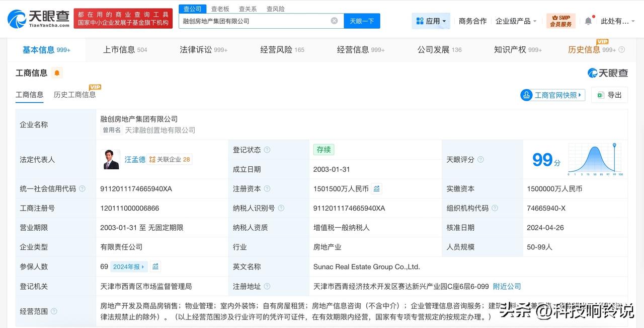This screenshot has height=328, width=644.
Task: Switch to 经营风险 tab
Action: point(282,49)
